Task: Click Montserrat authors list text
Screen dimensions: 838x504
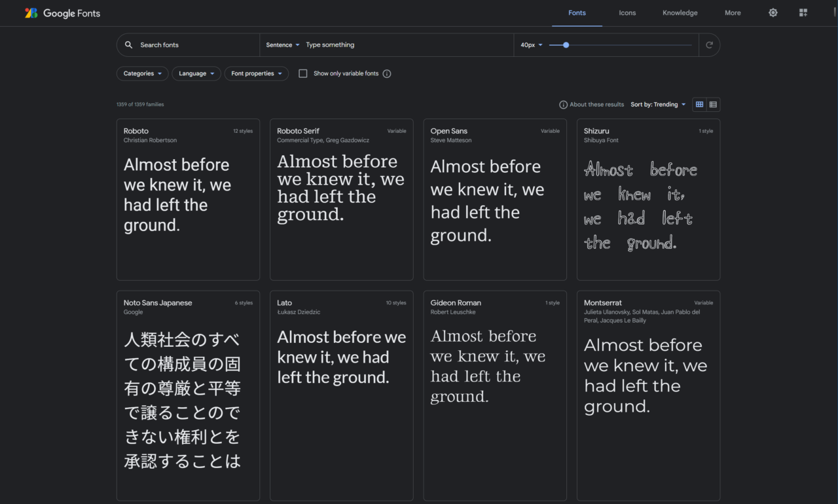Action: coord(642,316)
